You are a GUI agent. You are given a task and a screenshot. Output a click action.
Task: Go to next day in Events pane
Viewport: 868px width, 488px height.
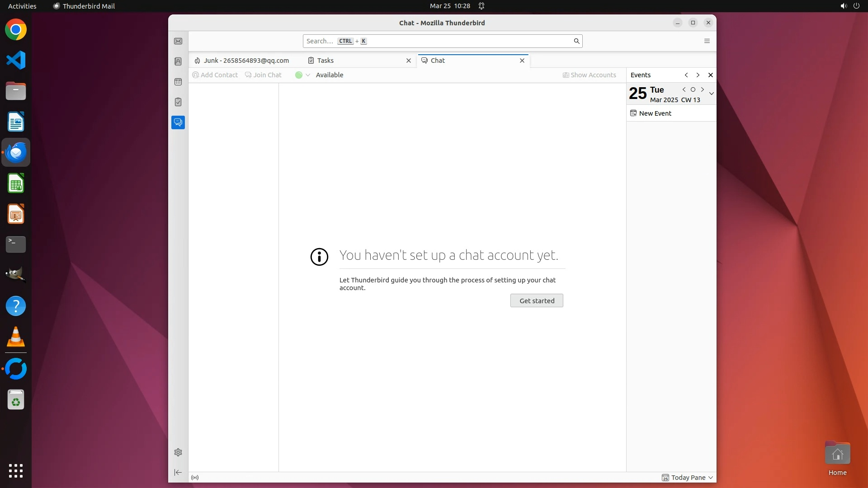pyautogui.click(x=702, y=89)
